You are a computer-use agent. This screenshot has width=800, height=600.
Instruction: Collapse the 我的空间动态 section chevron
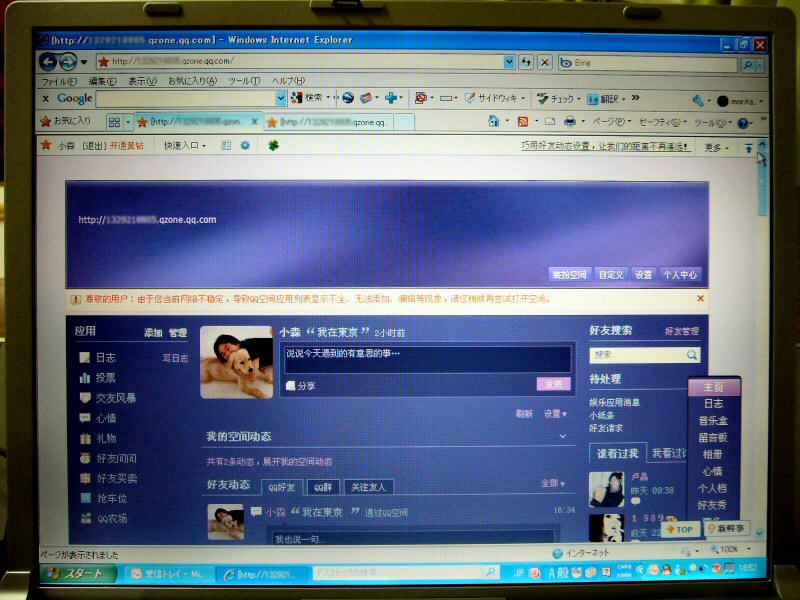coord(562,436)
